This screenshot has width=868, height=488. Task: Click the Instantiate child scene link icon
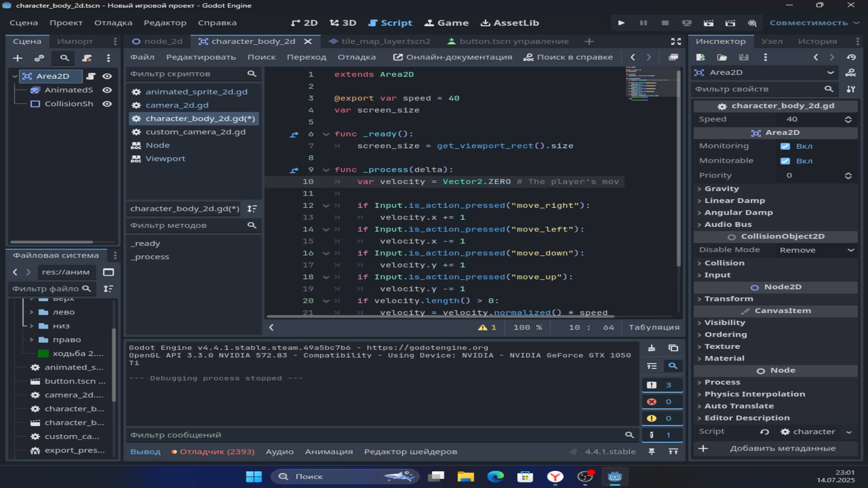point(39,58)
